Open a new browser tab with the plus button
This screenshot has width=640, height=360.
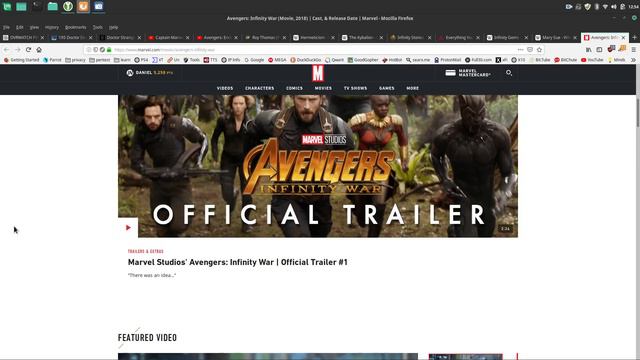pos(634,37)
